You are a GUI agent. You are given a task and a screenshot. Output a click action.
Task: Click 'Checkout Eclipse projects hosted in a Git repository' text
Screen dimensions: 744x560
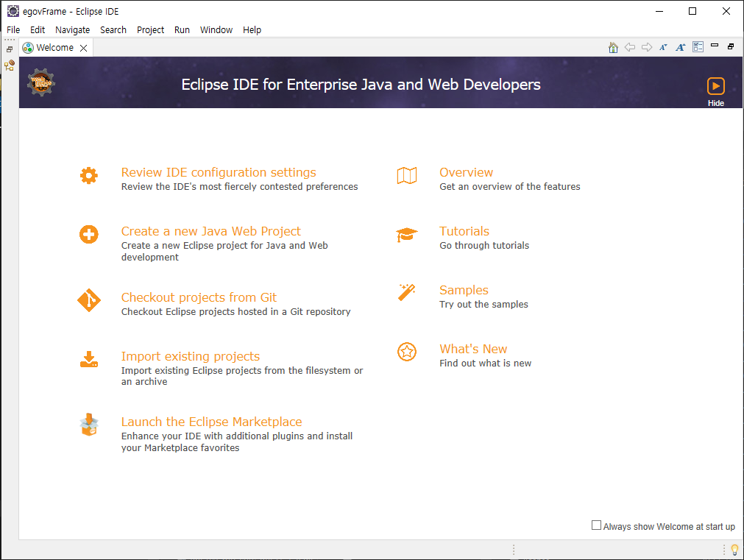pos(235,311)
